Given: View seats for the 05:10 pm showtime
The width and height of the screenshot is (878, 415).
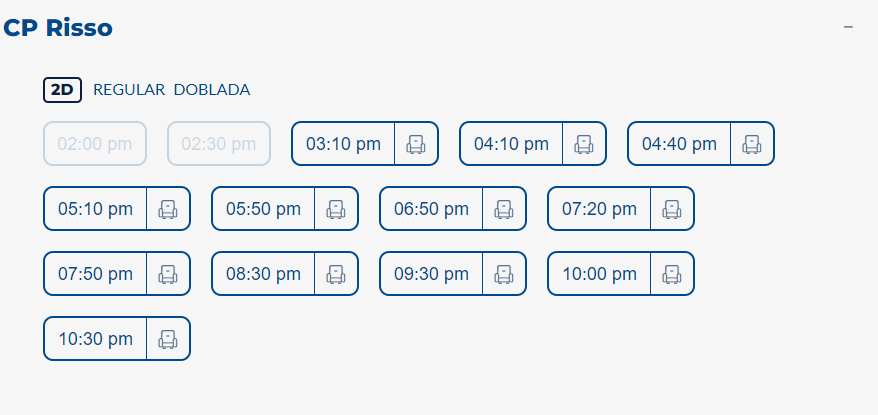Looking at the screenshot, I should click(168, 209).
